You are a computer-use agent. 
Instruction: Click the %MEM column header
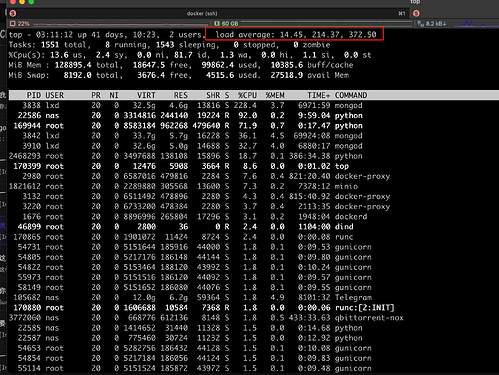[275, 95]
